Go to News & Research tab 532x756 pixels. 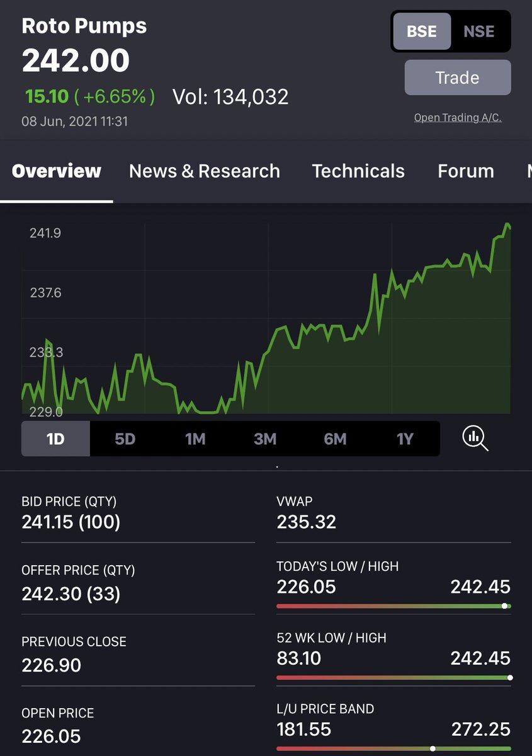205,171
